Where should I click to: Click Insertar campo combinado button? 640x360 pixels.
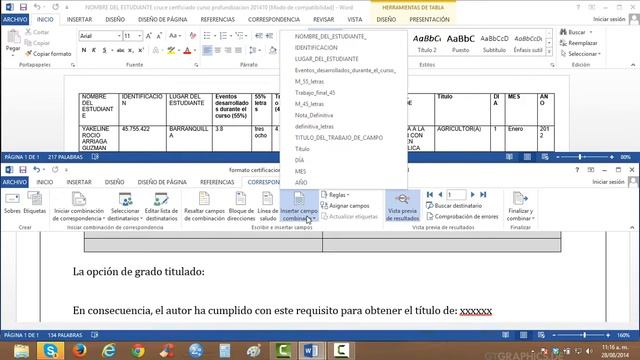click(299, 207)
